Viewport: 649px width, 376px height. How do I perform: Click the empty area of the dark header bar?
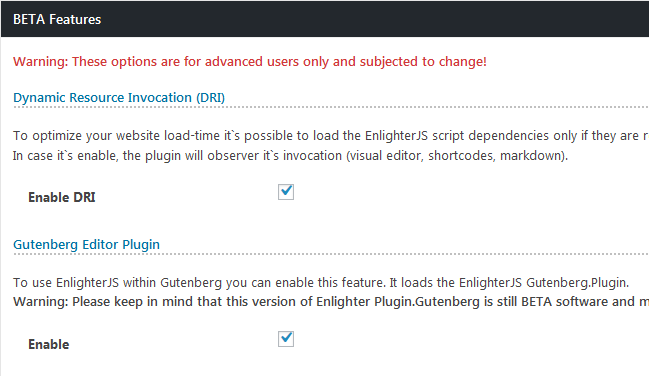point(373,19)
